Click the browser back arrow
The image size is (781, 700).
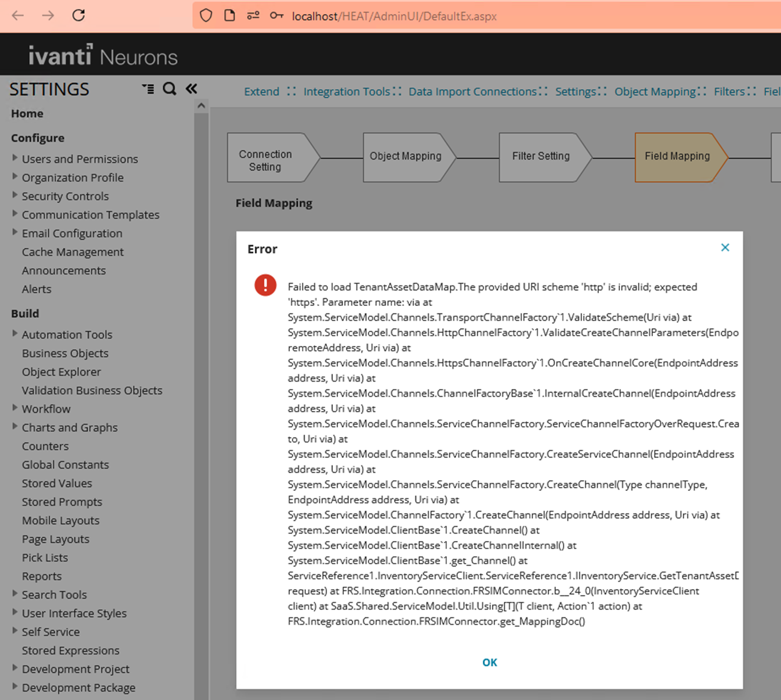point(18,16)
